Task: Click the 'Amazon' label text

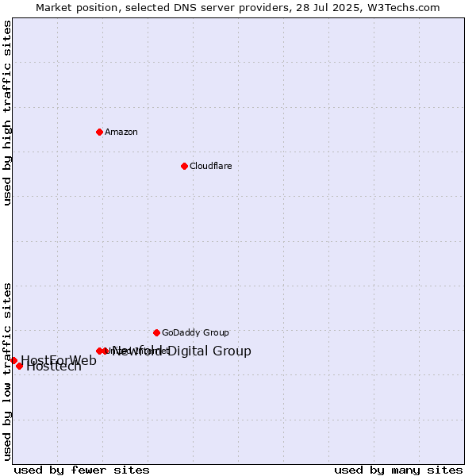Action: pyautogui.click(x=121, y=132)
